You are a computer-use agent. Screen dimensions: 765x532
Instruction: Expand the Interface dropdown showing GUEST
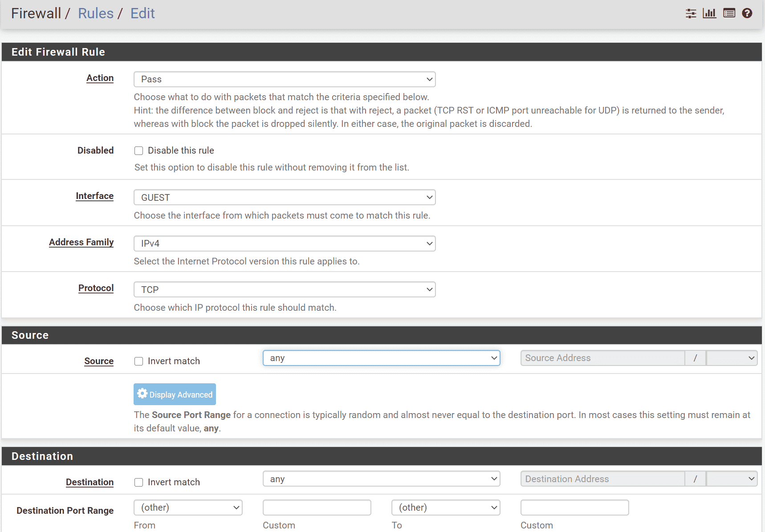[285, 198]
